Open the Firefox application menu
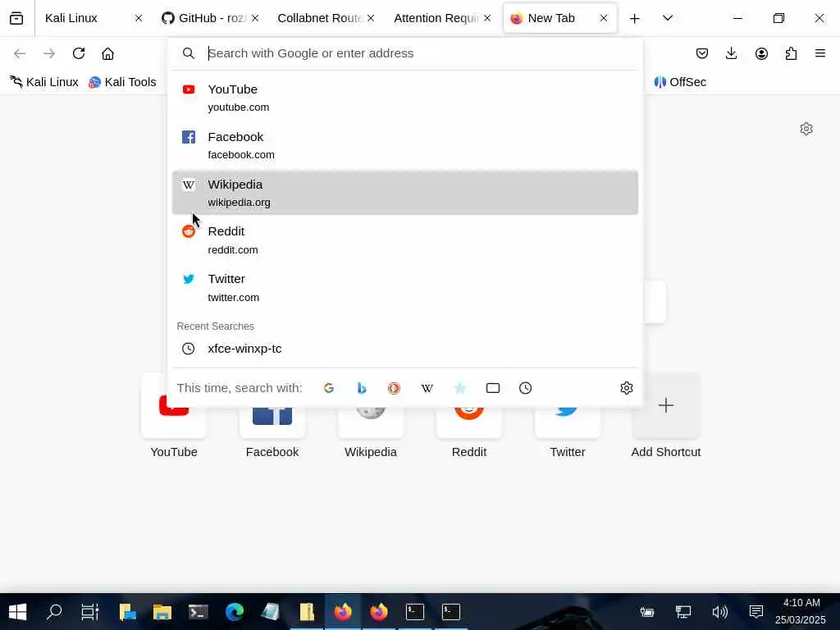Viewport: 840px width, 630px height. 820,53
